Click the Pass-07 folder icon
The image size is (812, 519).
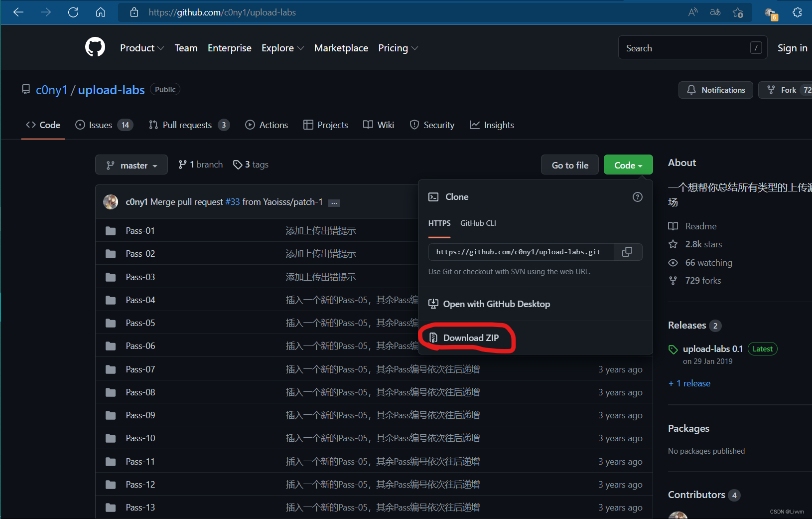pyautogui.click(x=111, y=369)
